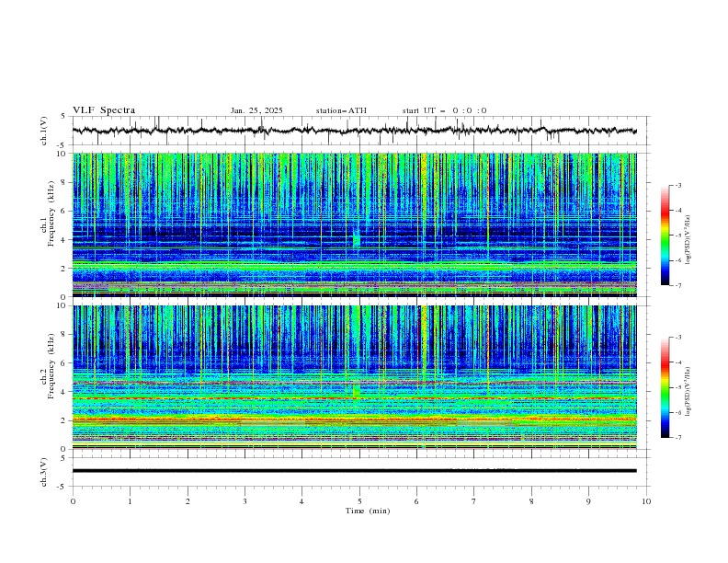Click the "start UT = 0 : 0 : 0" text
Screen dimensions: 728x563
(444, 110)
